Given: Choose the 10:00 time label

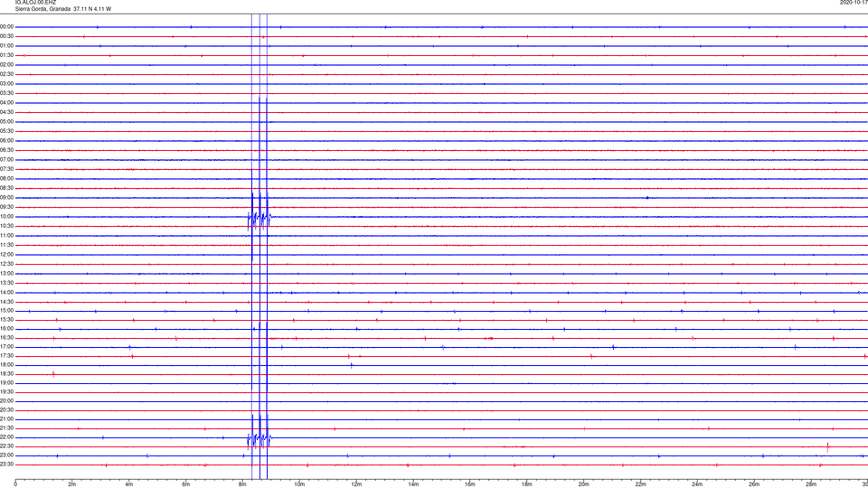Looking at the screenshot, I should pyautogui.click(x=6, y=216).
